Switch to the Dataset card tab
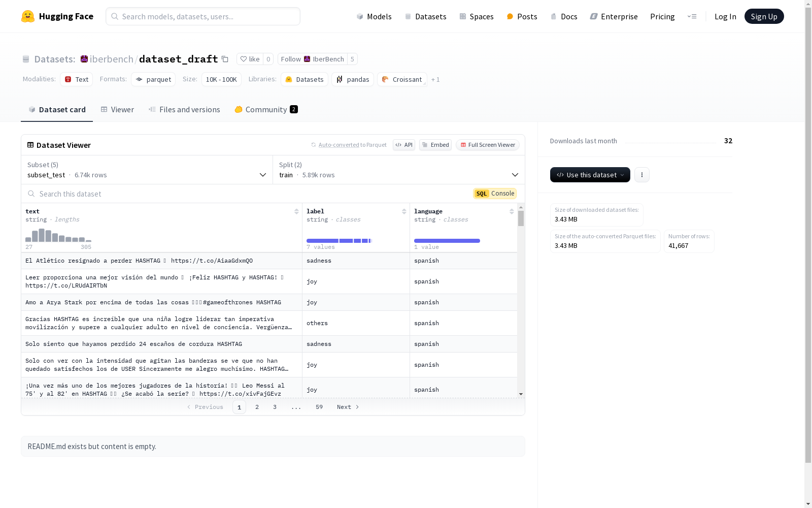812x508 pixels. [x=57, y=110]
